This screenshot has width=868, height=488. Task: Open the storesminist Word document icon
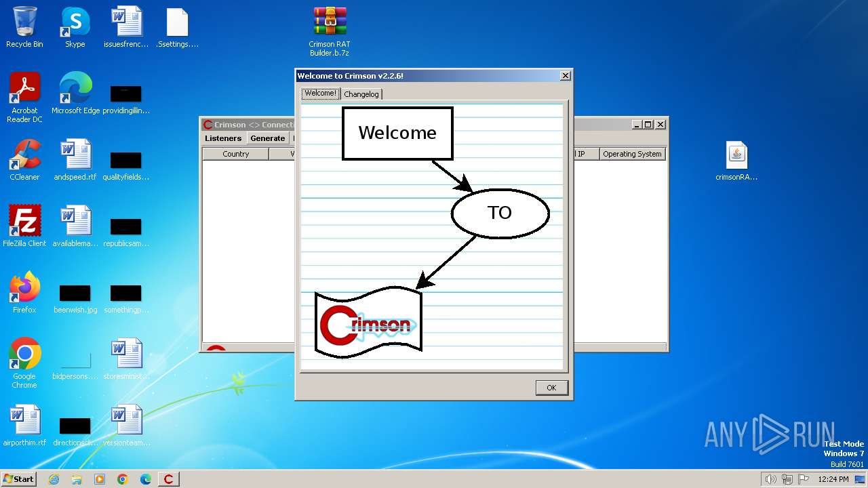coord(126,359)
